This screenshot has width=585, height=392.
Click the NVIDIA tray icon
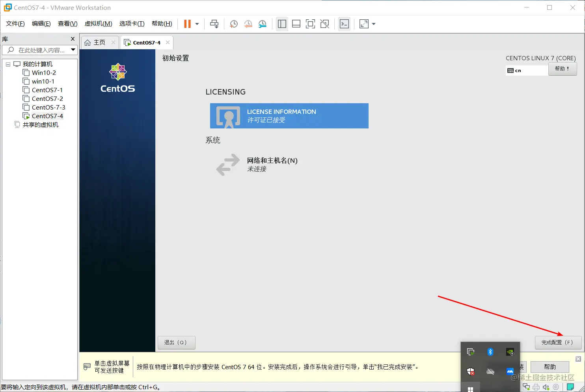coord(510,352)
